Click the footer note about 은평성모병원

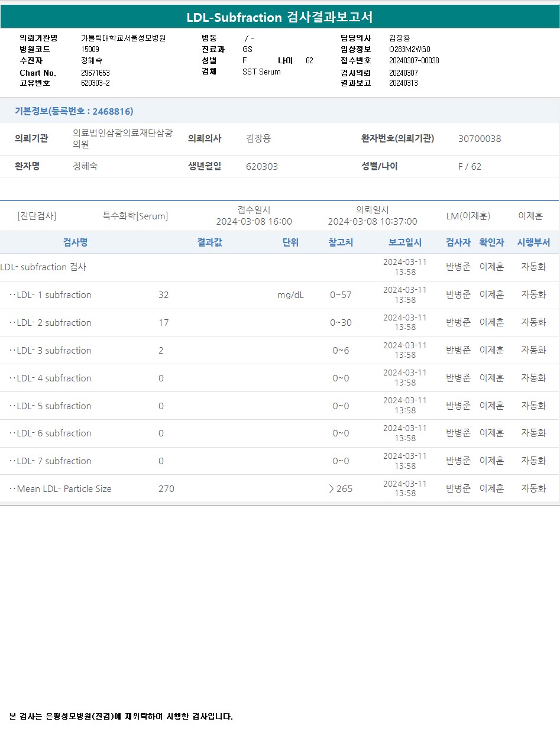point(121,717)
